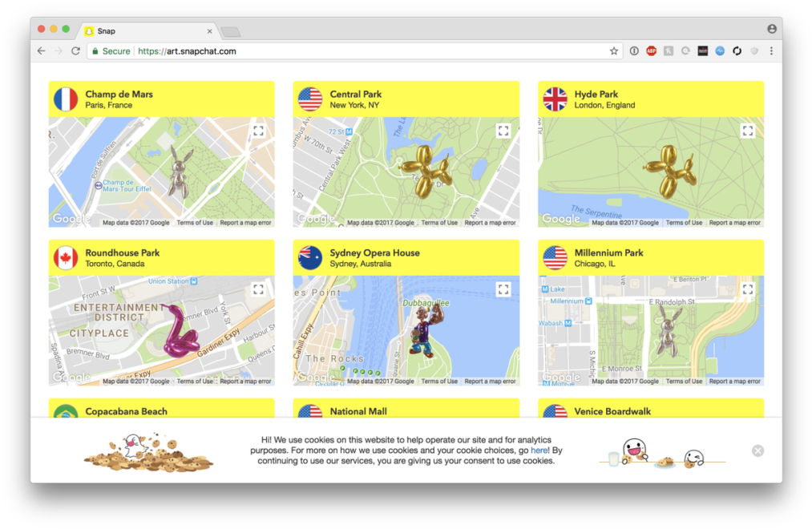Click the France flag on Champ de Mars
This screenshot has height=529, width=812.
click(x=66, y=99)
